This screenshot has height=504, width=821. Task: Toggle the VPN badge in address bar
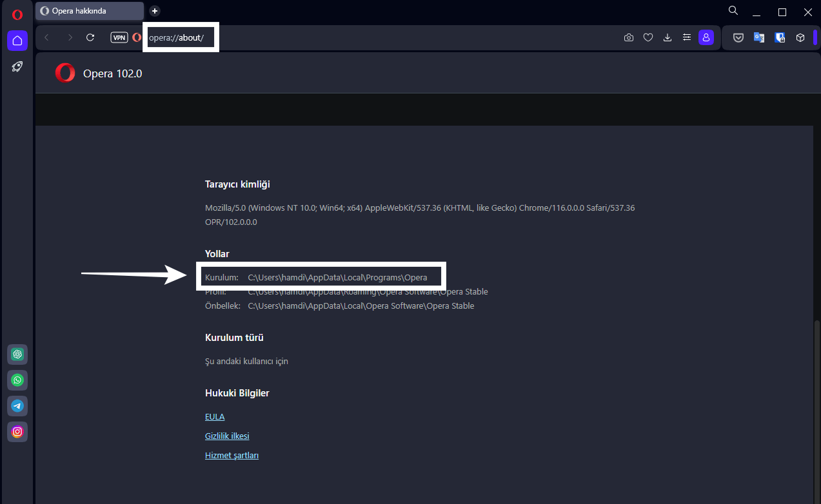119,37
